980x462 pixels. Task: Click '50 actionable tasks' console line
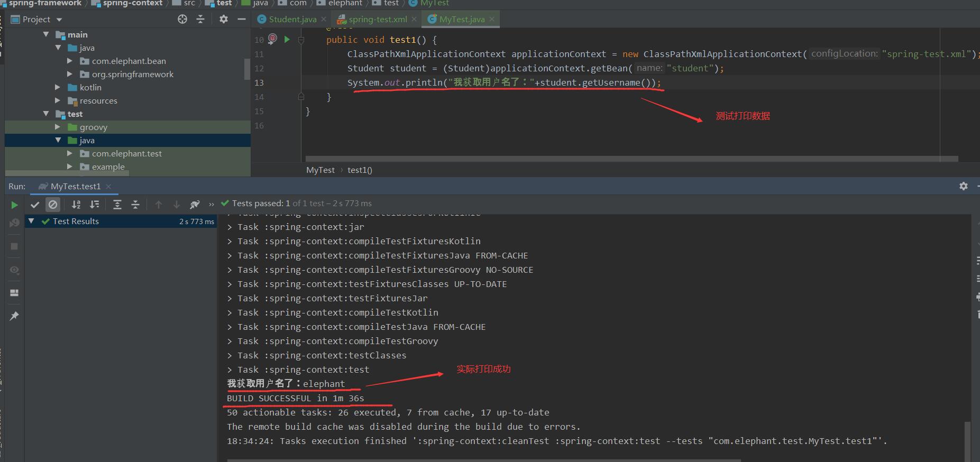(388, 412)
